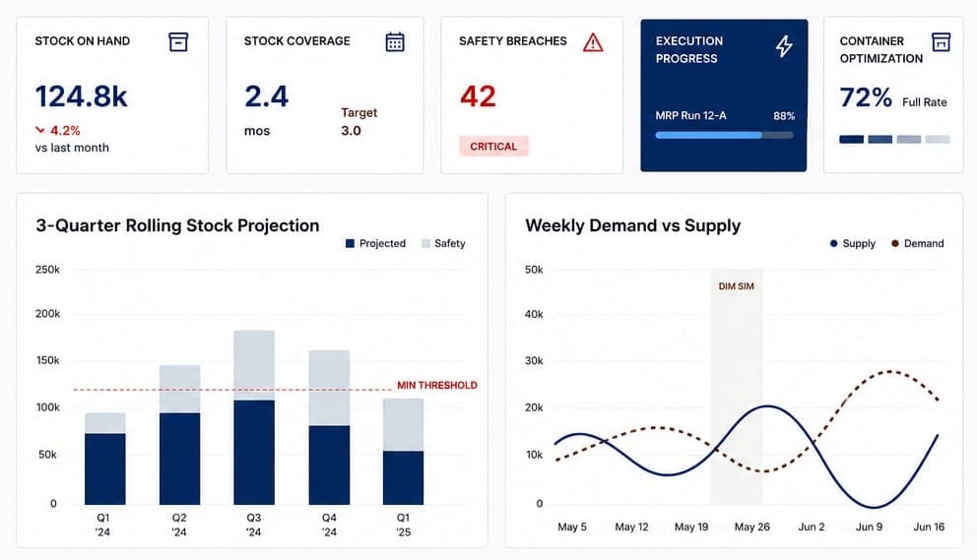Click the warning triangle icon on Safety Breaches
Screen dimensions: 977x560
(593, 42)
